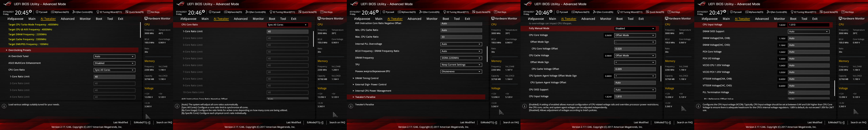Open MyFavorite(F3) in the 20:45 screenshot
Viewport: 868px width, 130px height.
tap(60, 12)
